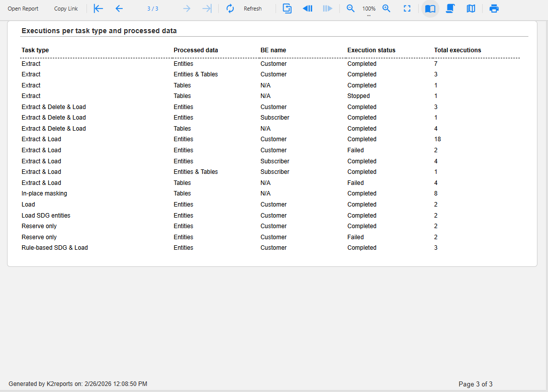This screenshot has width=548, height=392.
Task: Go to the first page of report
Action: pyautogui.click(x=99, y=9)
